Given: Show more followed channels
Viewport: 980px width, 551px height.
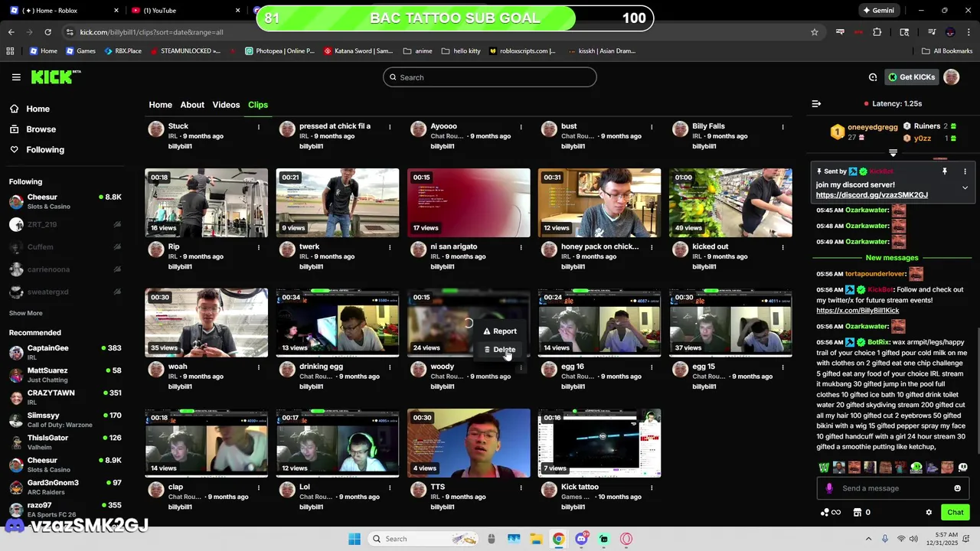Looking at the screenshot, I should tap(26, 313).
